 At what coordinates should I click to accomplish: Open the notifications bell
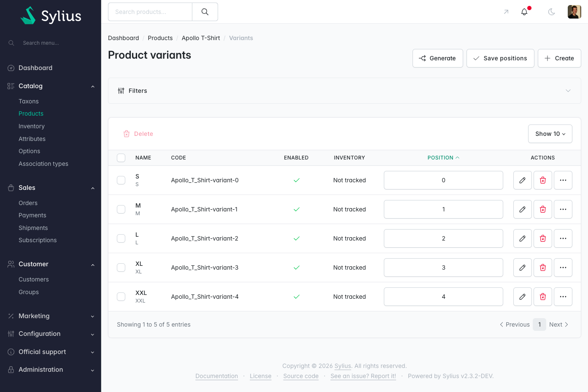524,12
